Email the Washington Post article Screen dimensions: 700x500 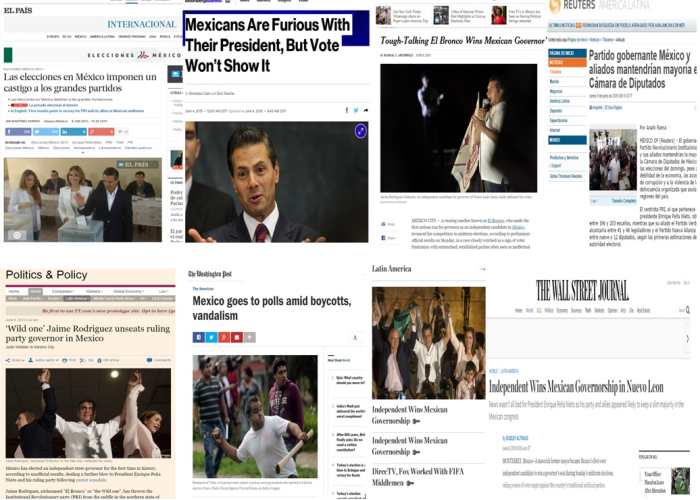[x=237, y=337]
